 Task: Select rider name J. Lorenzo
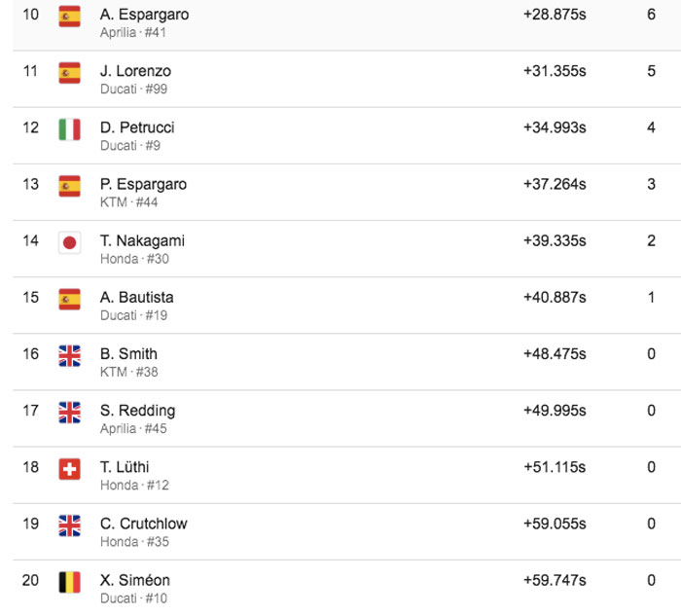click(x=135, y=71)
